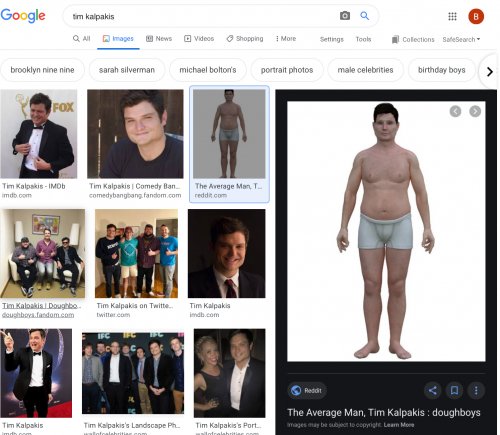Visit the Reddit source link
The height and width of the screenshot is (435, 500).
point(307,390)
